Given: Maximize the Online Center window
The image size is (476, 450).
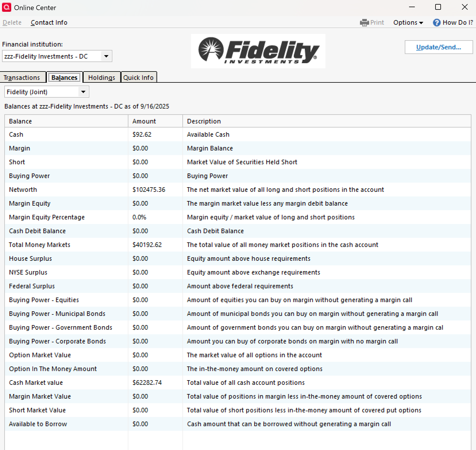Looking at the screenshot, I should tap(438, 7).
